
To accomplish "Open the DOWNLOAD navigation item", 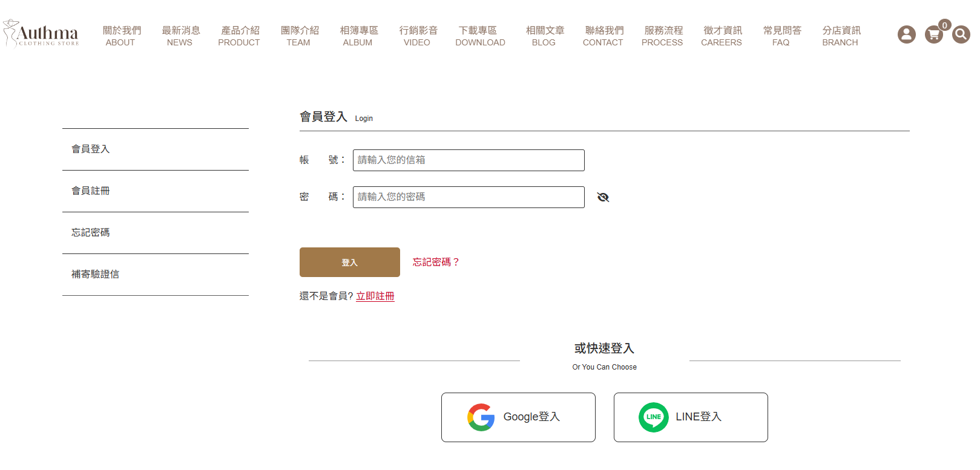I will point(480,36).
